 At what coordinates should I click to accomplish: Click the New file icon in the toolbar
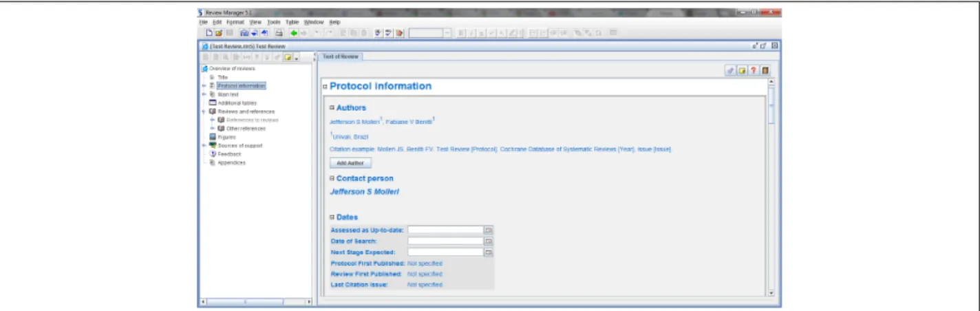pyautogui.click(x=210, y=32)
